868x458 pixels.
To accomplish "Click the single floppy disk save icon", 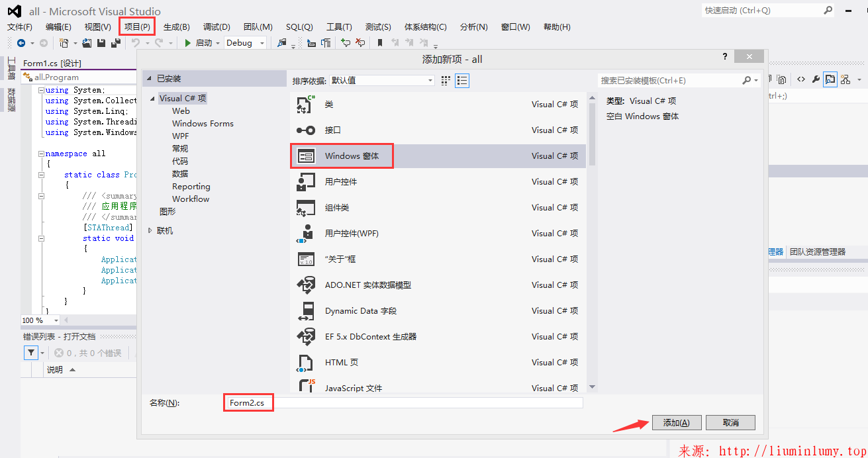I will point(101,43).
